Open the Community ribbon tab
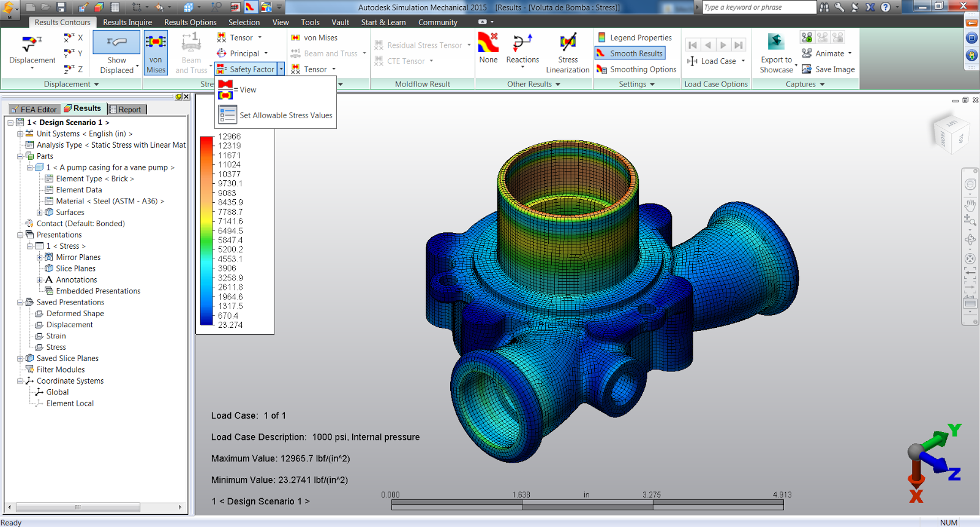The width and height of the screenshot is (980, 527). pyautogui.click(x=438, y=22)
